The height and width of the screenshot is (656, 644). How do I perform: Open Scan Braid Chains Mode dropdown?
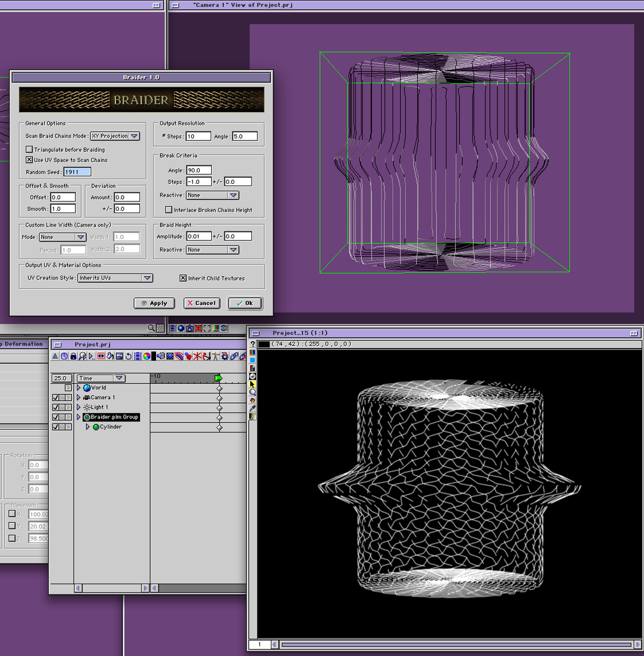pyautogui.click(x=115, y=136)
